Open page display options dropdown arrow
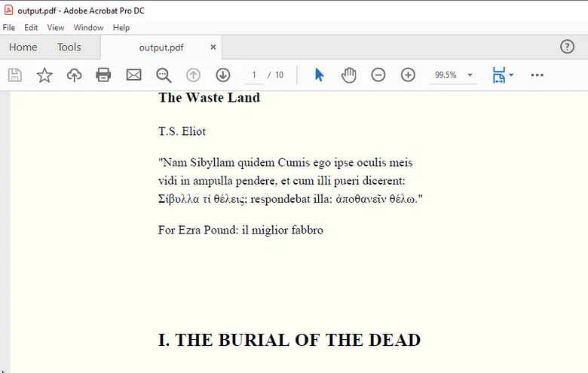Screen dimensions: 588x373 coord(511,75)
